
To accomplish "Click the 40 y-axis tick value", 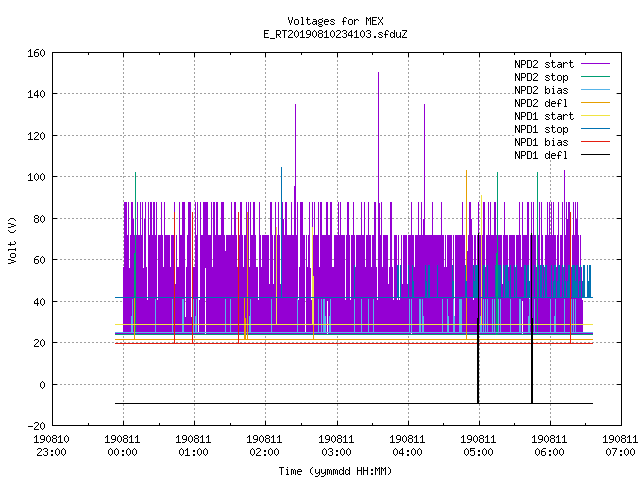I will click(39, 302).
